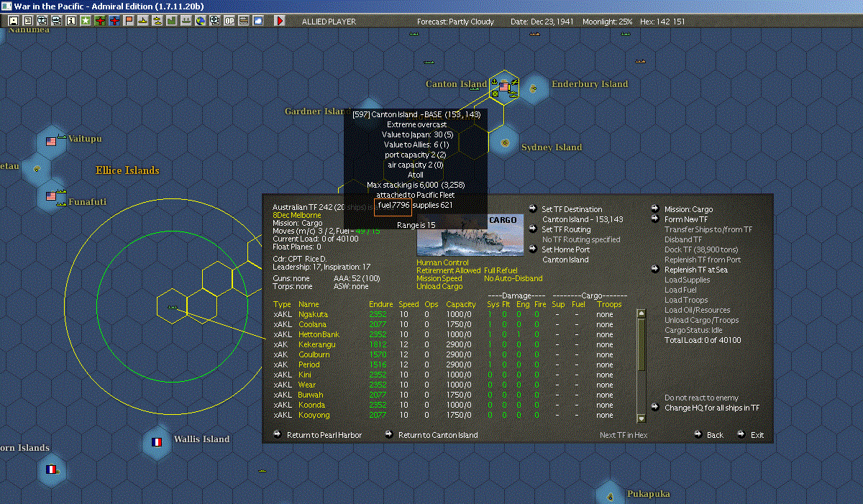Click the yellow single-ship toolbar icon
Viewport: 863px width, 504px height.
tap(143, 21)
